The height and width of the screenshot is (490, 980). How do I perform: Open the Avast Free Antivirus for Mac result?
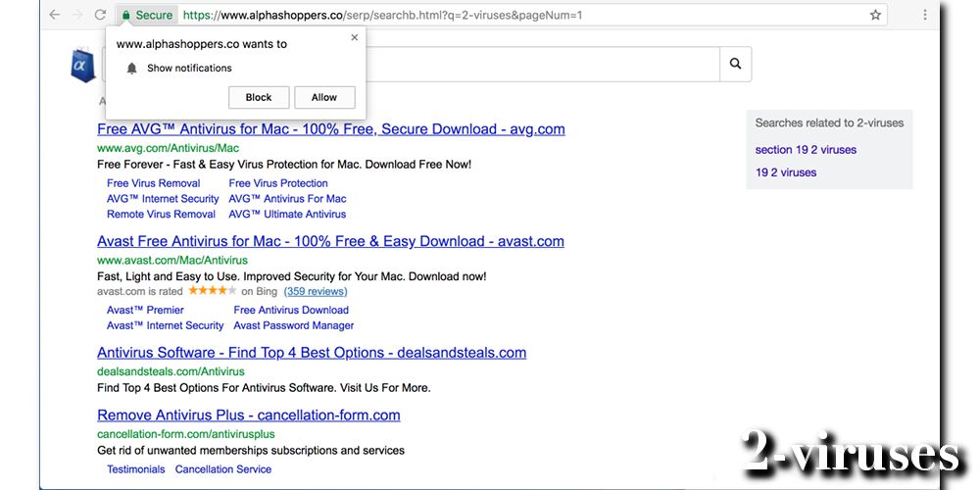coord(330,241)
